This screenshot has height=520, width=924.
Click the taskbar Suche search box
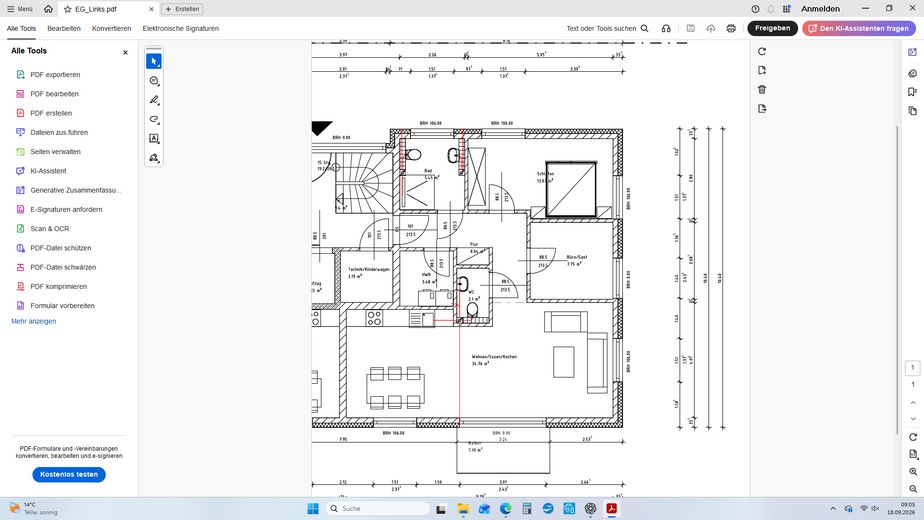pos(377,509)
